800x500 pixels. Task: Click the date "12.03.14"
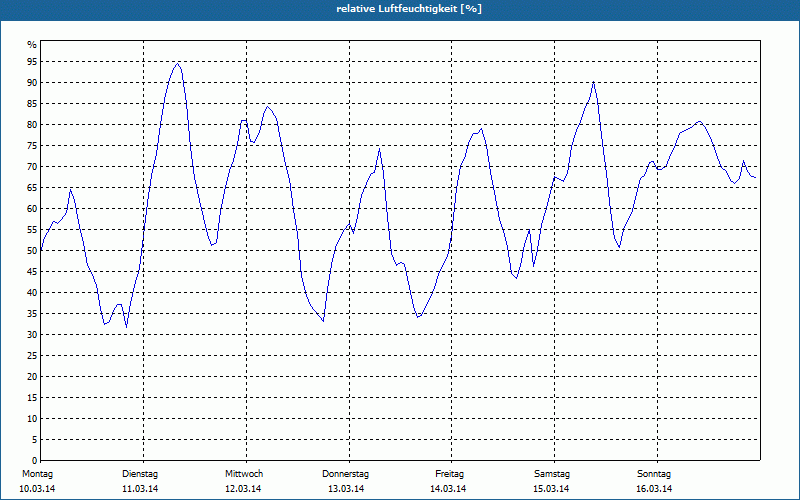click(243, 489)
